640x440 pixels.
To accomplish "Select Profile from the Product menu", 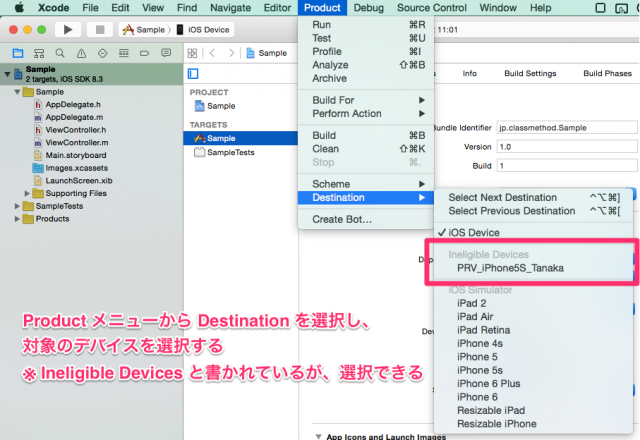I will coord(366,52).
